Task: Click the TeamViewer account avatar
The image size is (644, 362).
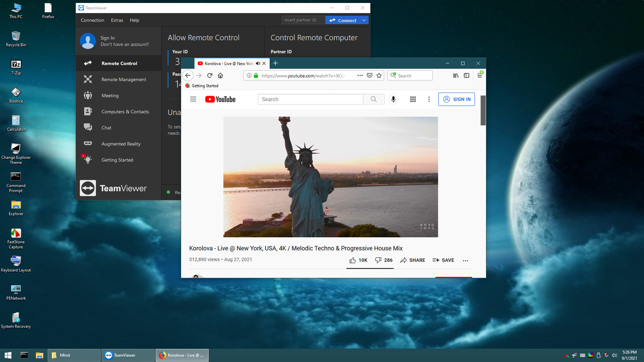Action: coord(88,41)
